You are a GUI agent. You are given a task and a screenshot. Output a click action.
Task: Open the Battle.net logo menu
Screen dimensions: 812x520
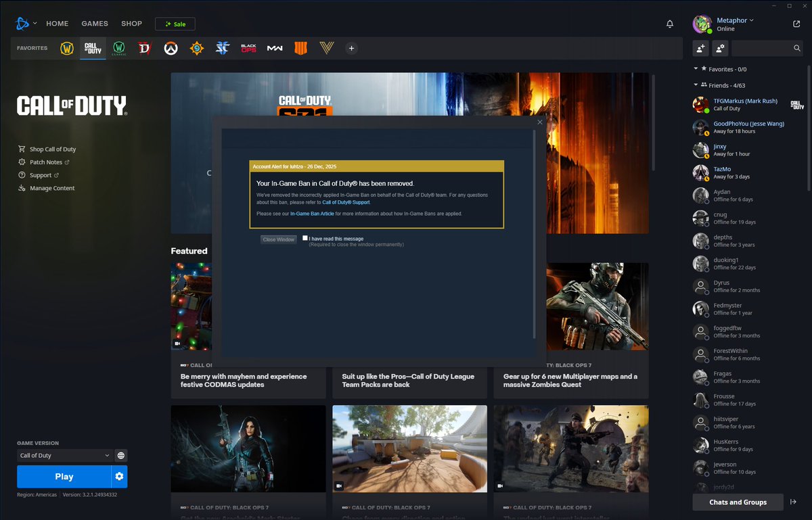click(23, 24)
